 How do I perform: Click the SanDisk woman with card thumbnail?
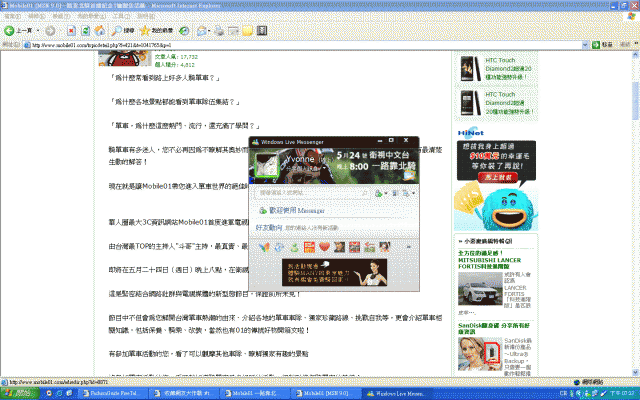coord(480,353)
